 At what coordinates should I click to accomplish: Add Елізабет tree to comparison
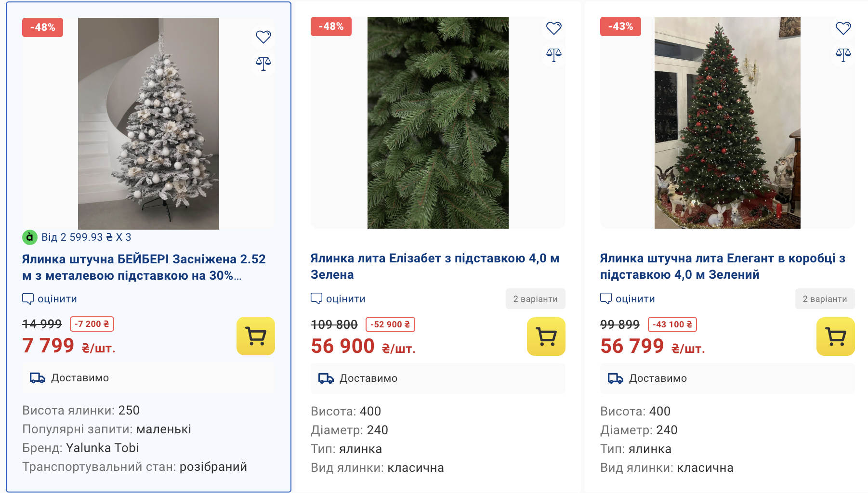pyautogui.click(x=553, y=54)
